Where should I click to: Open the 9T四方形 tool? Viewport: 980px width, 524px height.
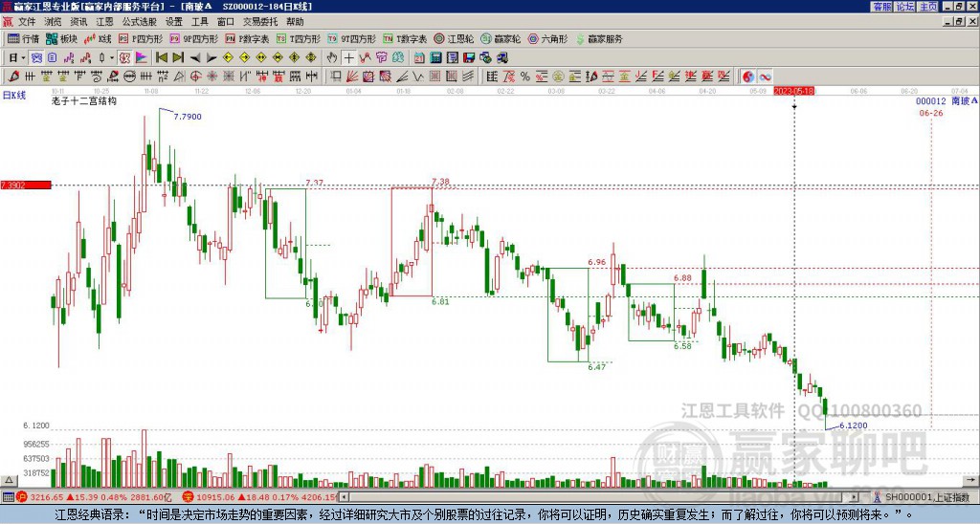352,38
